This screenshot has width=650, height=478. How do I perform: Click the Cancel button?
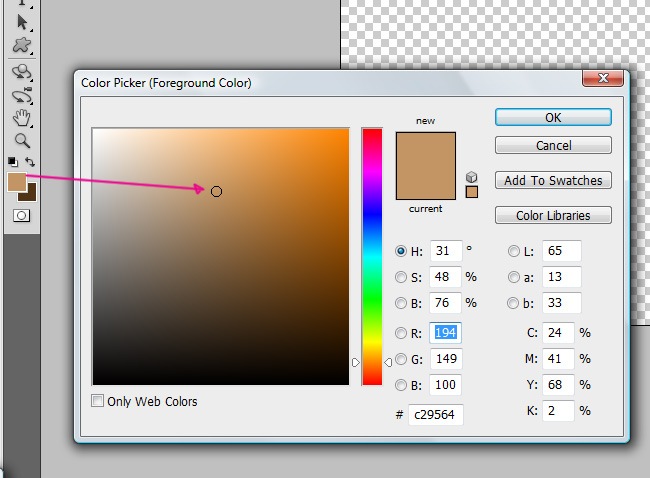click(553, 146)
